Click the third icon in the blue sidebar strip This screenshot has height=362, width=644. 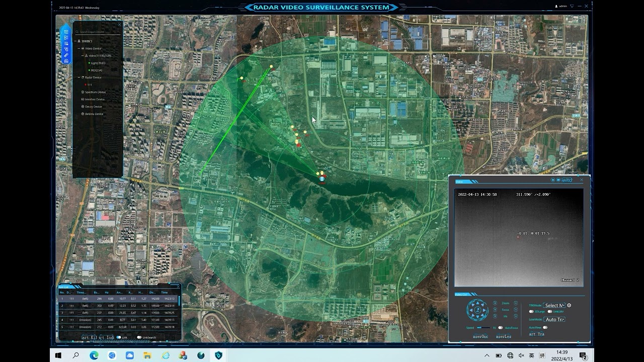click(x=66, y=43)
